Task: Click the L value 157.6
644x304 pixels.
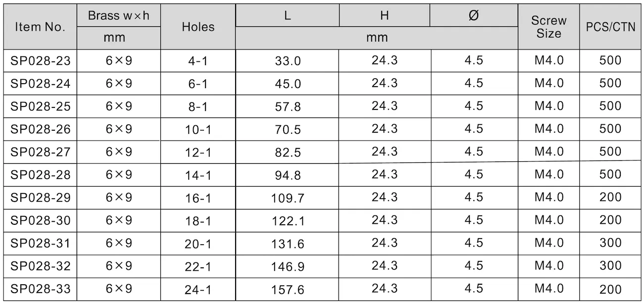Action: 288,290
